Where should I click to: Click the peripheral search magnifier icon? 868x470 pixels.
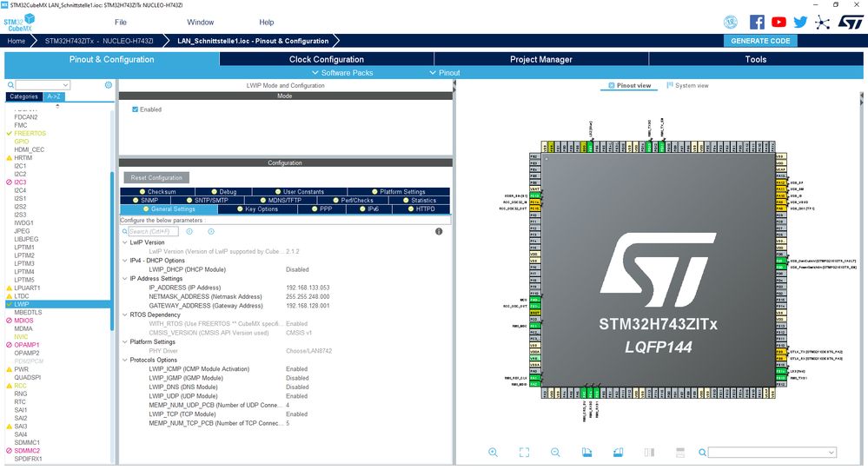point(10,84)
